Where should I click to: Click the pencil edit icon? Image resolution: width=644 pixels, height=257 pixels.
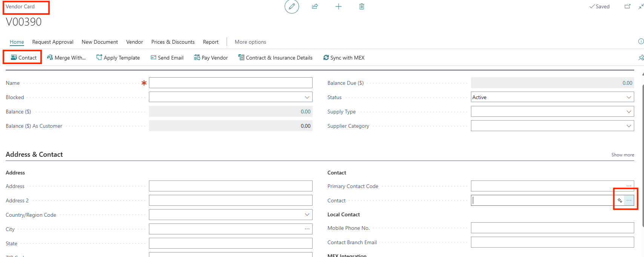pos(291,7)
